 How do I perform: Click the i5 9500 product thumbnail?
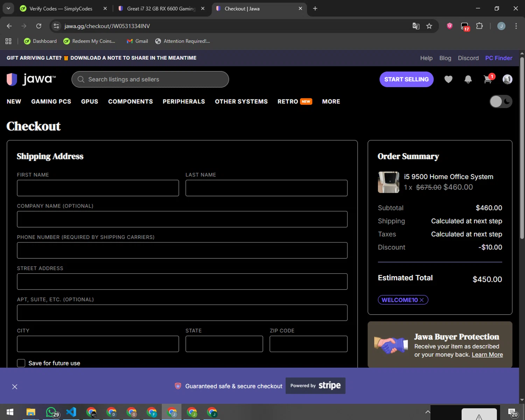tap(388, 182)
